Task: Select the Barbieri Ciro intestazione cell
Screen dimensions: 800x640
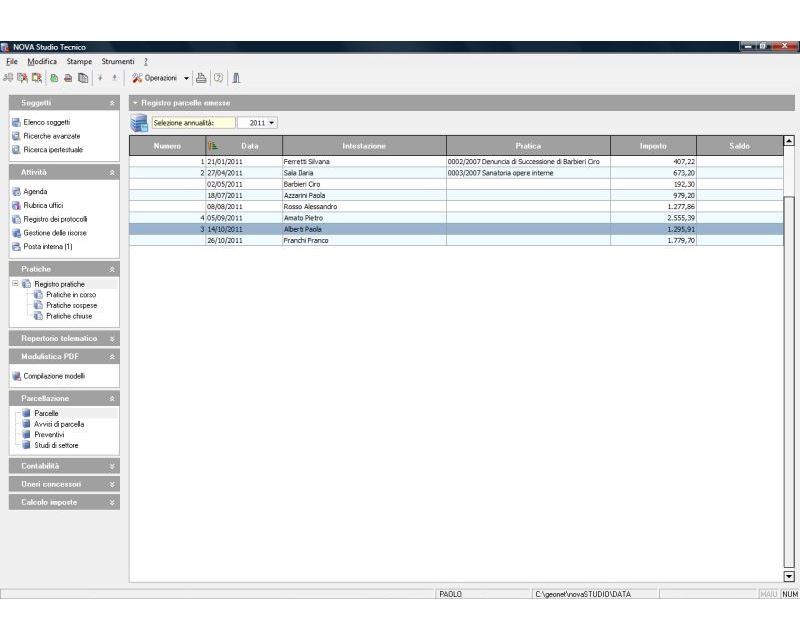Action: pos(364,184)
